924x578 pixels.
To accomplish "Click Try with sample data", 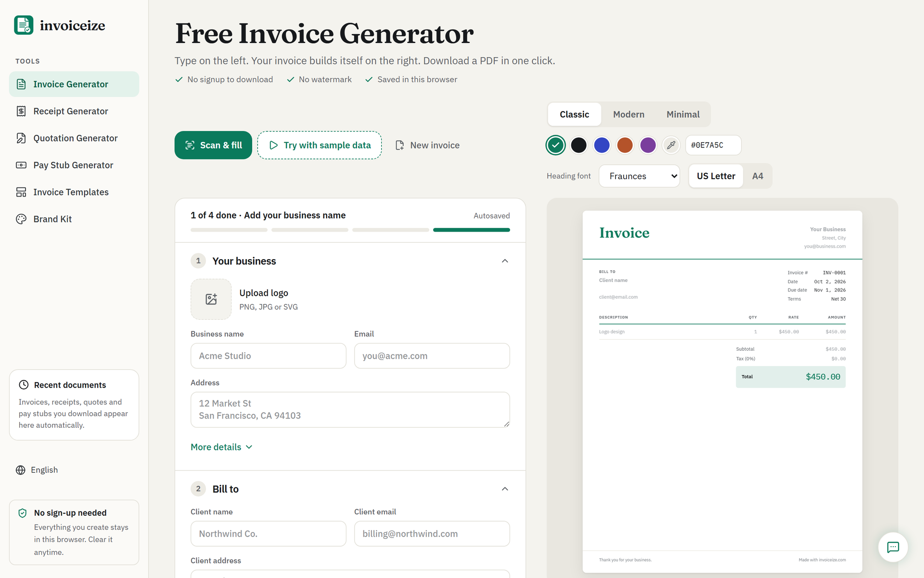I will [320, 145].
